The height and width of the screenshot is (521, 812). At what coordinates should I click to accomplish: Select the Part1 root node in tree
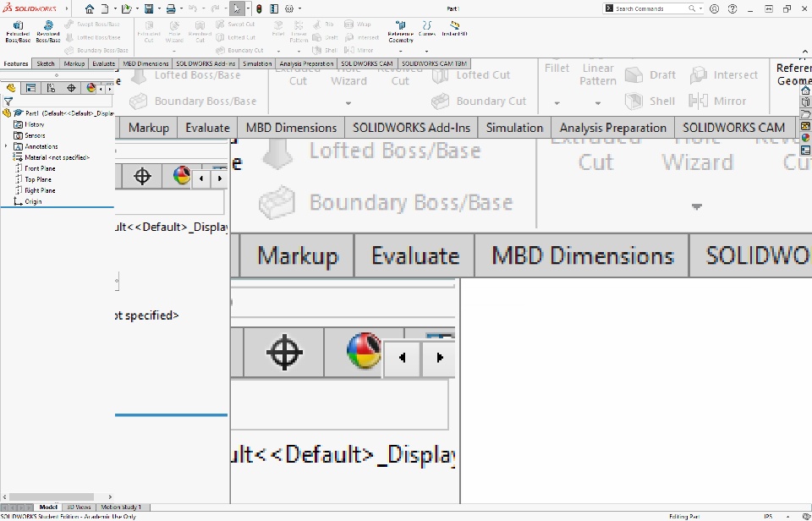[x=59, y=112]
